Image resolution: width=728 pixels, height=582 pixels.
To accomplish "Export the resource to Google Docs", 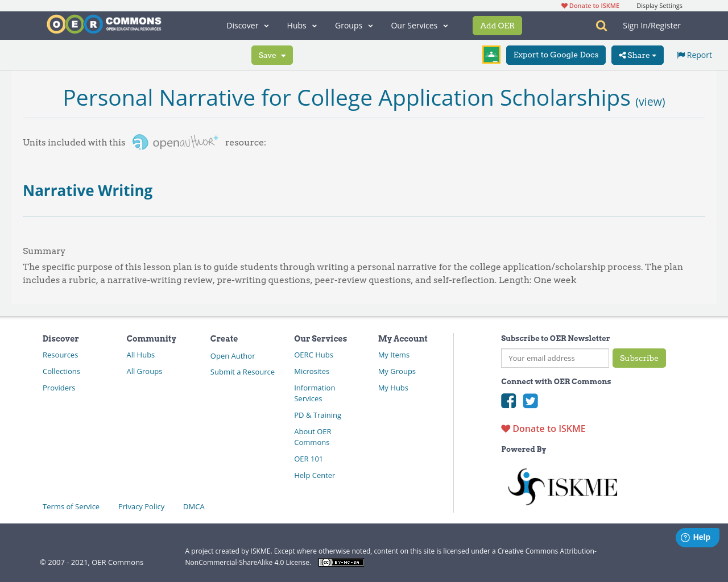I will point(556,55).
